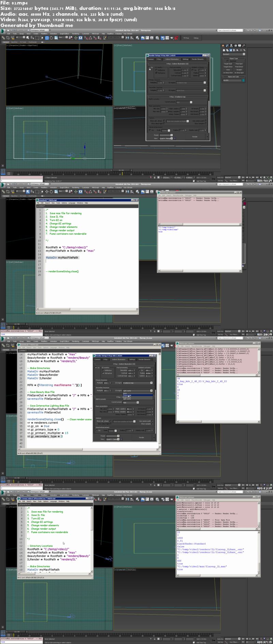Enable Reflective GI caustics in first frame dialog
Screen dimensions: 273x644
click(x=157, y=70)
